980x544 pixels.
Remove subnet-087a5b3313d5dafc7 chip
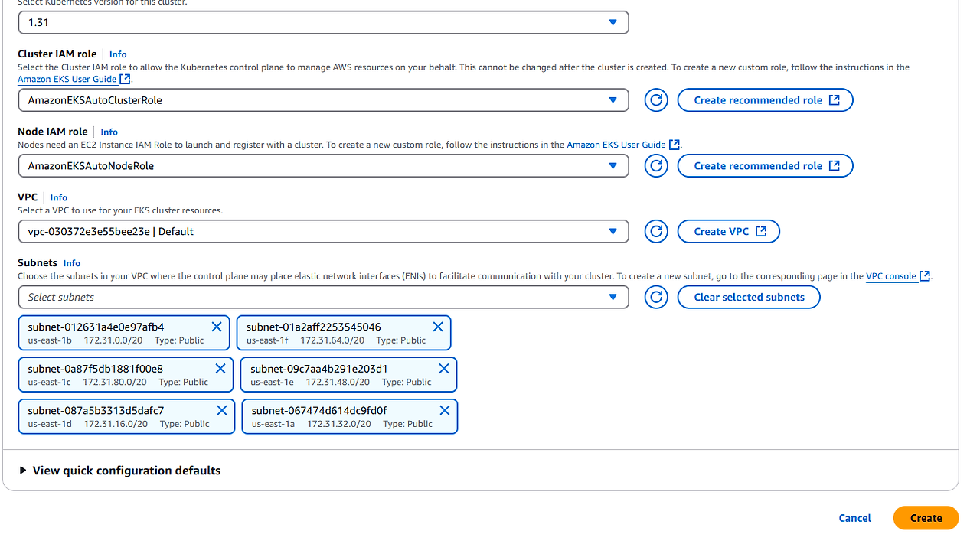(x=222, y=410)
